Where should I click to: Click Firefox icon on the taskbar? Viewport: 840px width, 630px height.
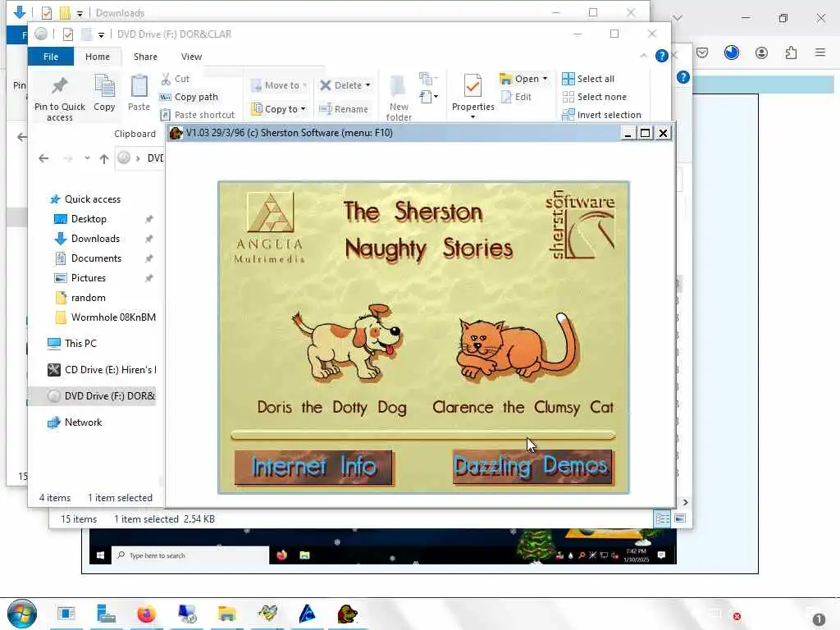point(146,614)
